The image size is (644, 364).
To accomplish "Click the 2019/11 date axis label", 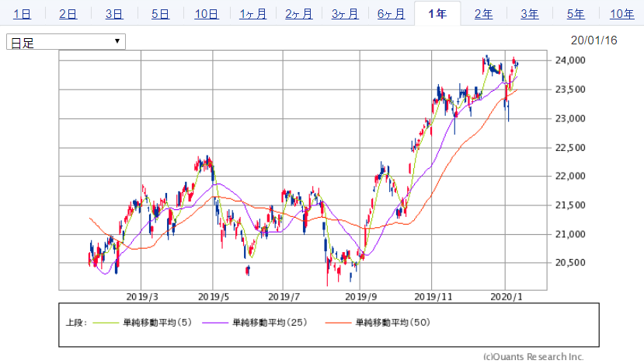I will pos(433,297).
